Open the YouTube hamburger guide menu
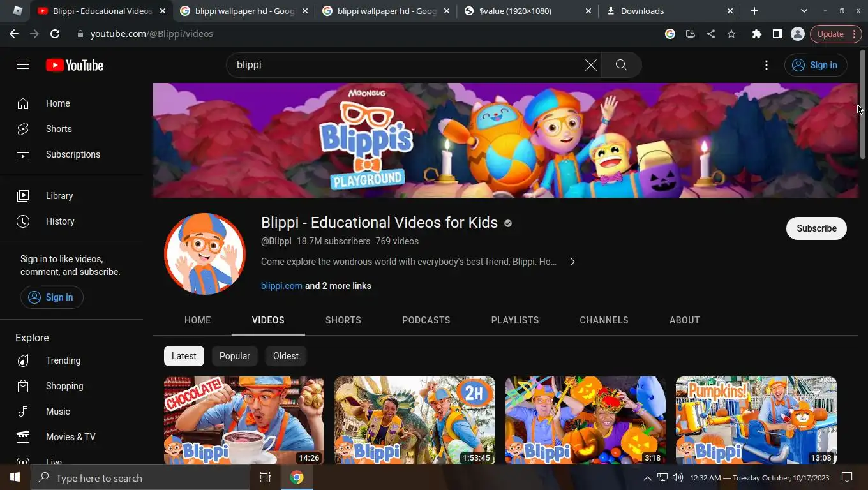 [x=23, y=65]
